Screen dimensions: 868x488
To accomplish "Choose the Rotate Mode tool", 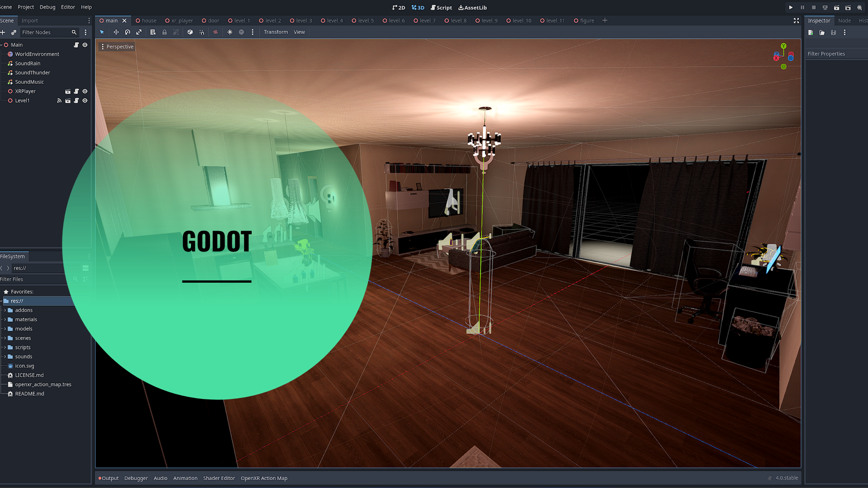I will (x=127, y=32).
